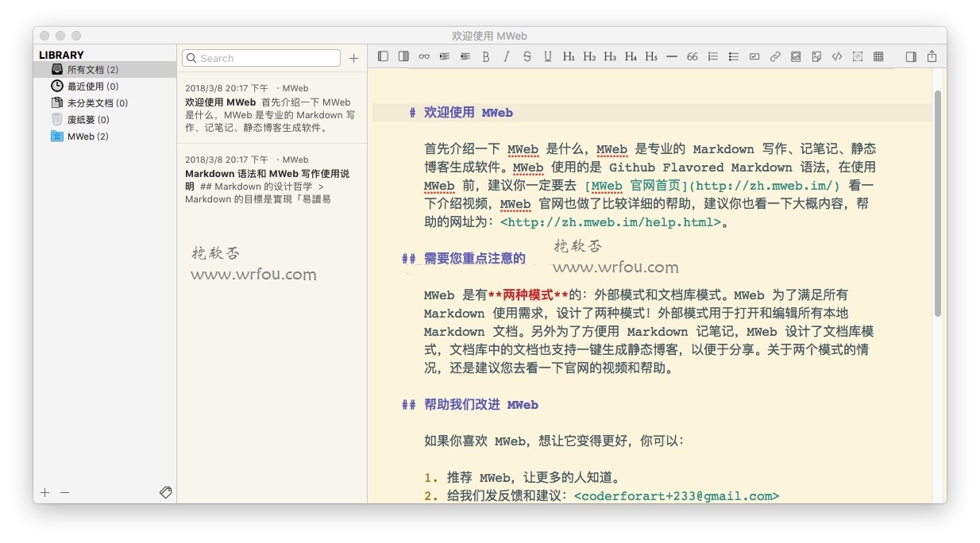Toggle the document list panel icon

click(x=403, y=56)
